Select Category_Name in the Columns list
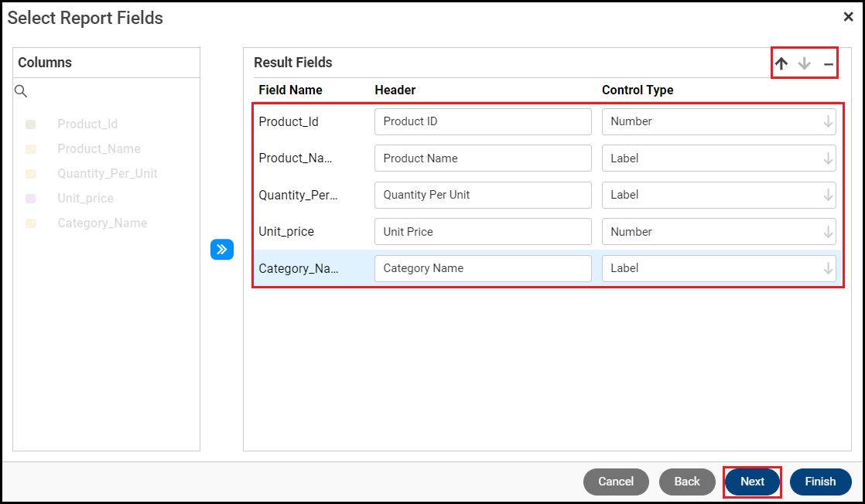865x504 pixels. (x=102, y=223)
